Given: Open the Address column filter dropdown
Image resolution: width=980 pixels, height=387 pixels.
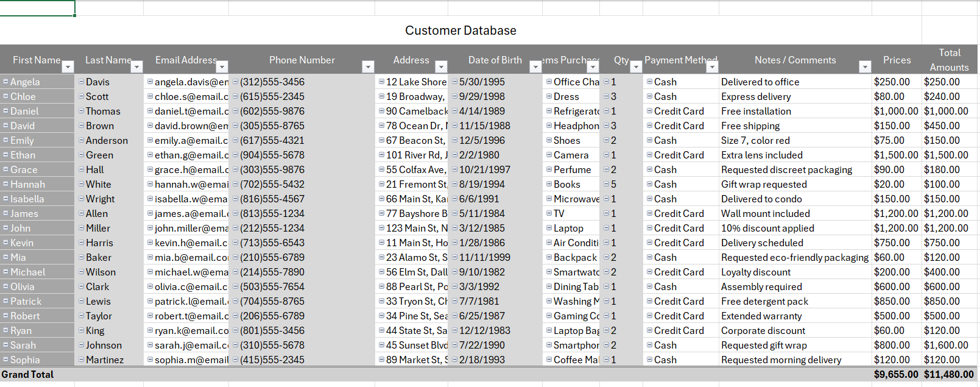Looking at the screenshot, I should click(x=442, y=66).
